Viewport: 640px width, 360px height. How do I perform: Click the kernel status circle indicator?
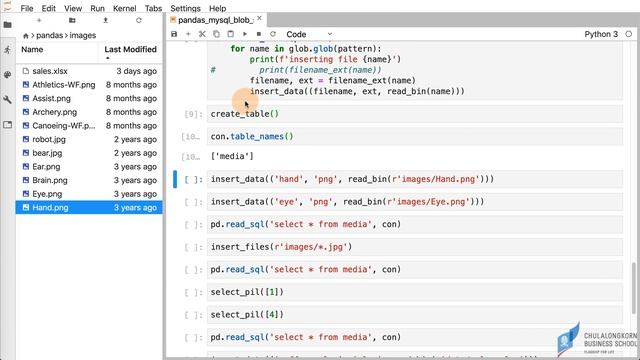pos(629,34)
